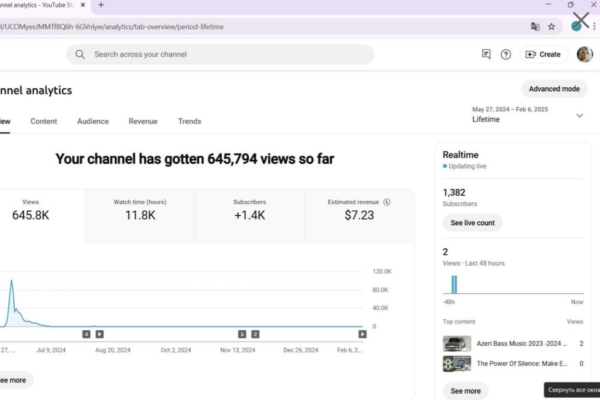Select the Subscribers metric card

249,214
